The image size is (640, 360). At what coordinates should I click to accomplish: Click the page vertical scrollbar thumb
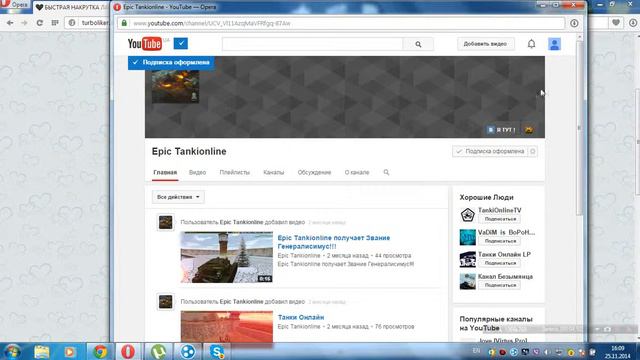(580, 127)
